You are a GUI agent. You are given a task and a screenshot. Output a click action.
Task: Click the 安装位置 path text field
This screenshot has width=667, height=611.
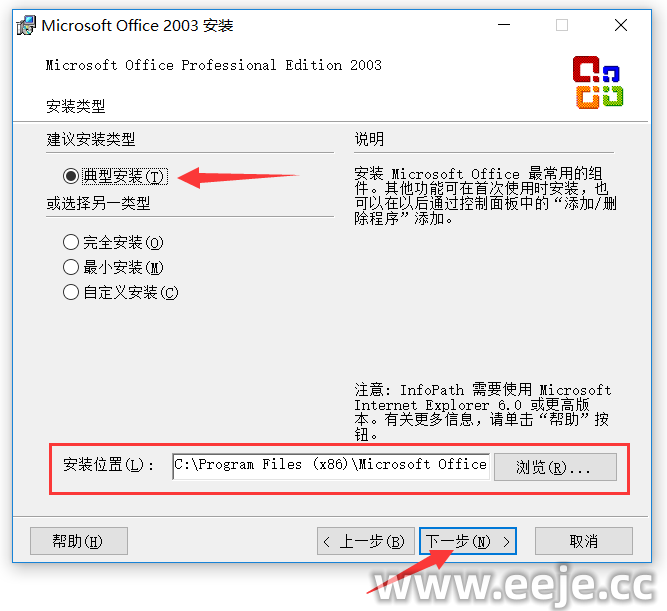pyautogui.click(x=331, y=466)
